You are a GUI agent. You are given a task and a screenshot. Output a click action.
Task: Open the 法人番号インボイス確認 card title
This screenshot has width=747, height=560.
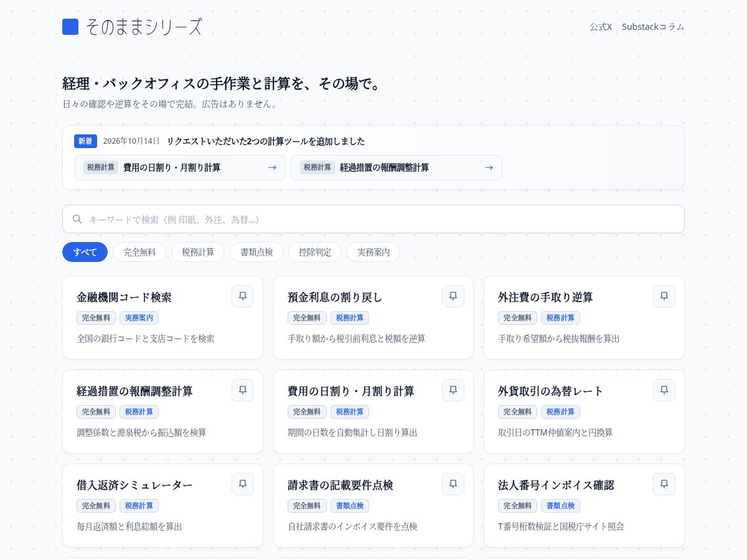pyautogui.click(x=556, y=485)
